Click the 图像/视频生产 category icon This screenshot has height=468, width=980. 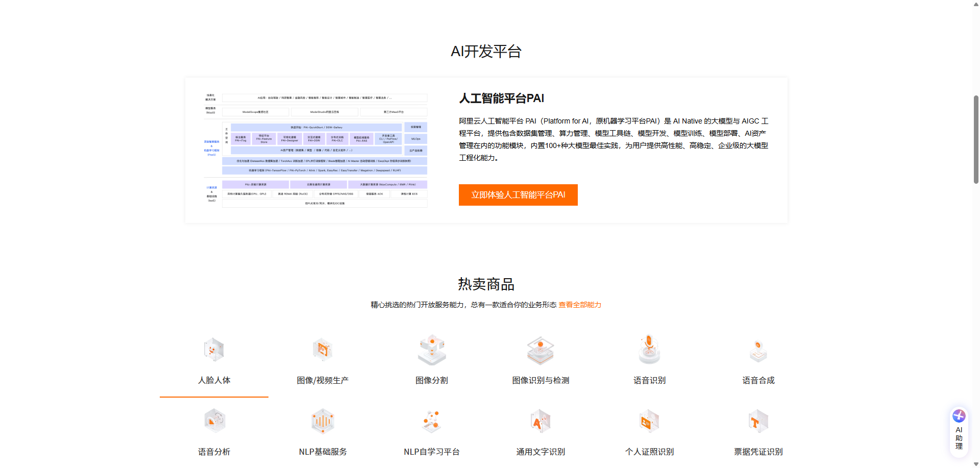323,350
